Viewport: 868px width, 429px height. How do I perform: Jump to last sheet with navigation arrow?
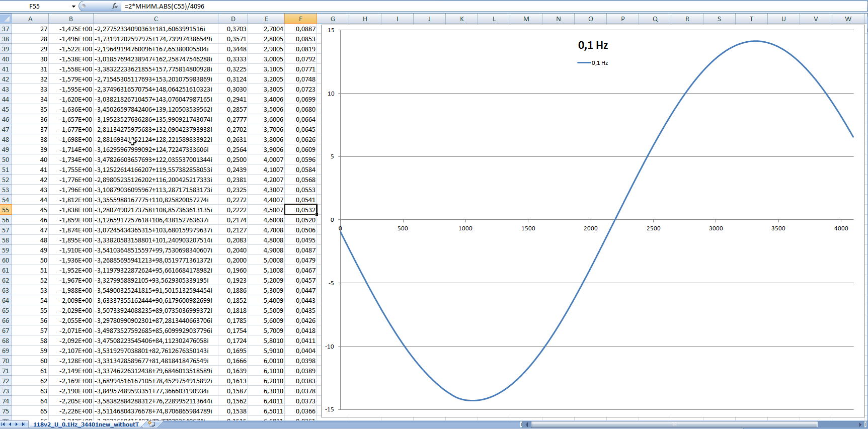tap(23, 424)
